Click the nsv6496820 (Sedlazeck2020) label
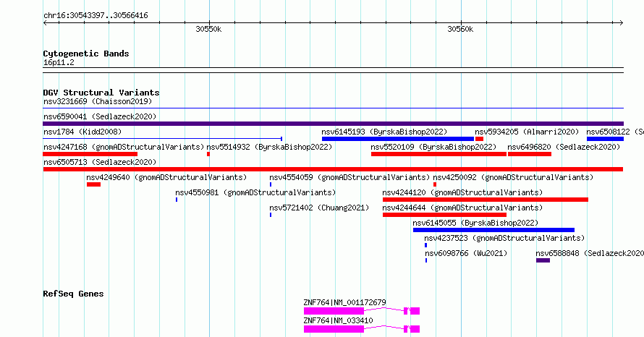The width and height of the screenshot is (644, 337). coord(564,147)
